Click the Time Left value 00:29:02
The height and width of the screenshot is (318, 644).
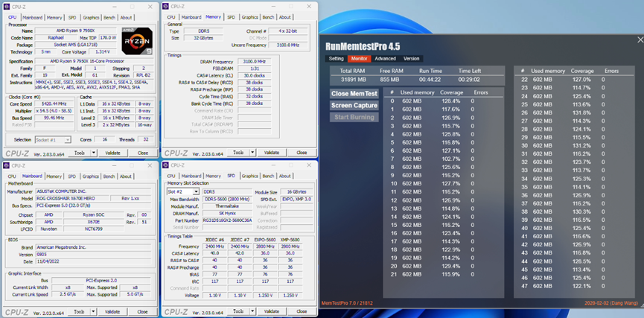pos(470,80)
